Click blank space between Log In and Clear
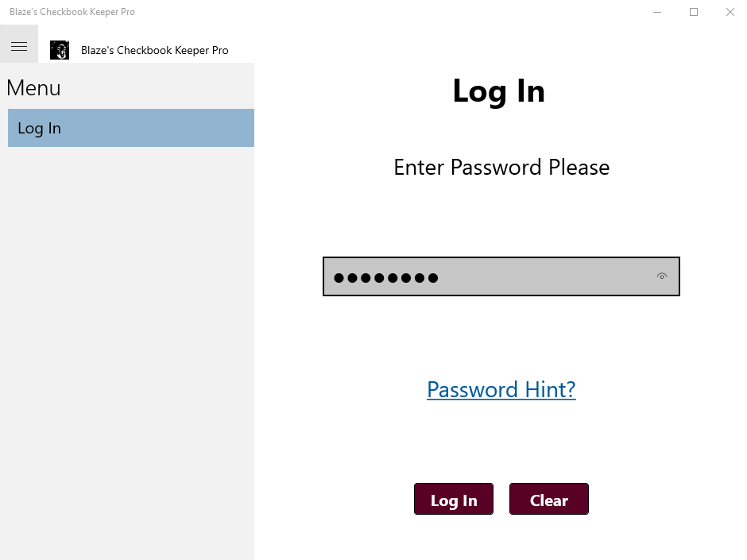The height and width of the screenshot is (560, 747). point(501,499)
